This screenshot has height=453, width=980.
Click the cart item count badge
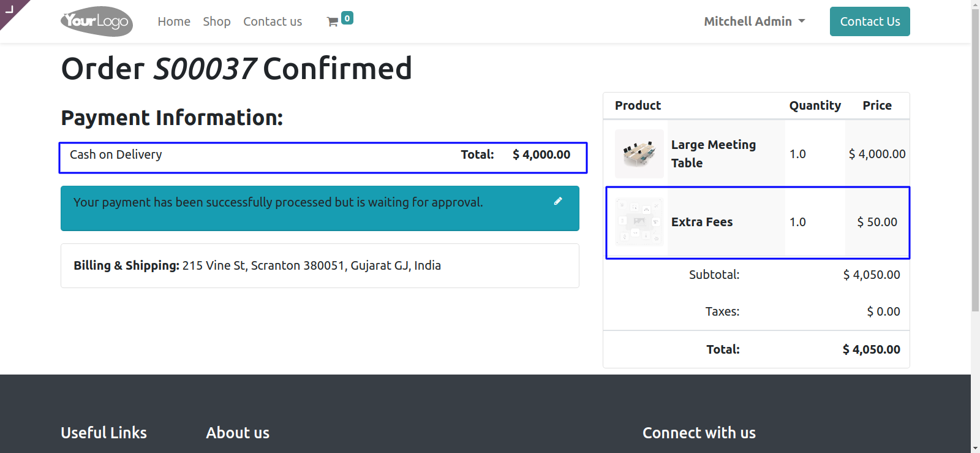(x=347, y=18)
